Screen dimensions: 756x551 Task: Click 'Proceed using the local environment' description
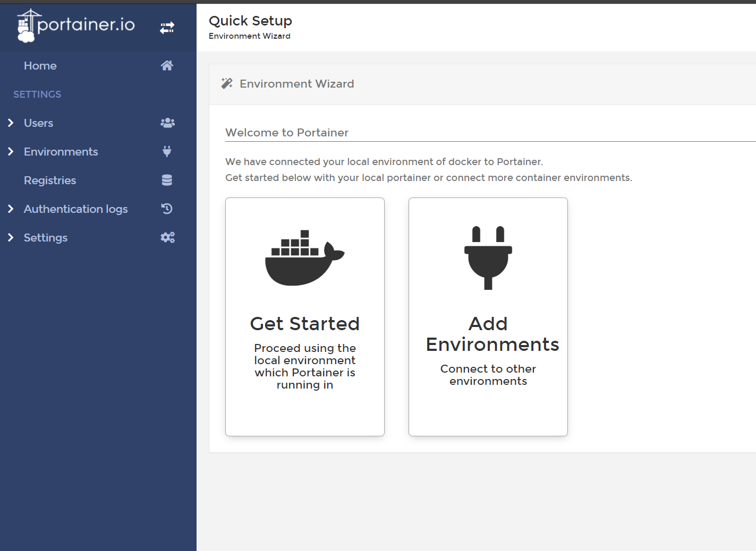[305, 366]
